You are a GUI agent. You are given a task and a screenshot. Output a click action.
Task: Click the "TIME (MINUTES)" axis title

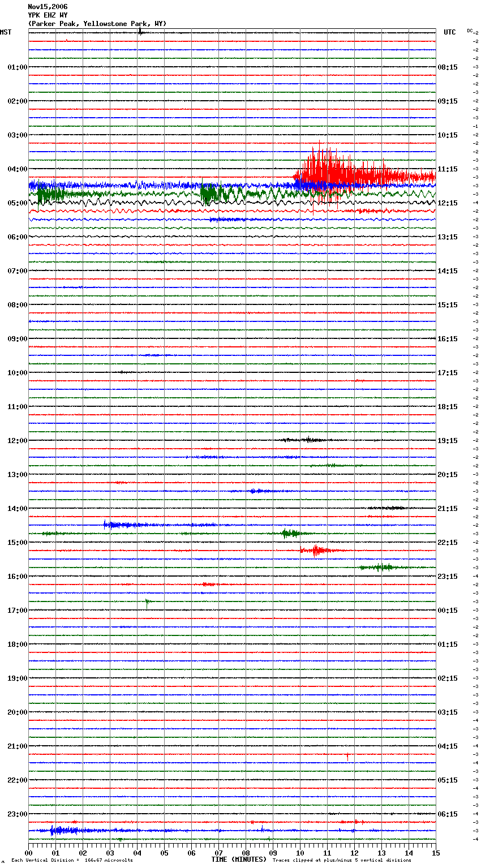(239, 860)
